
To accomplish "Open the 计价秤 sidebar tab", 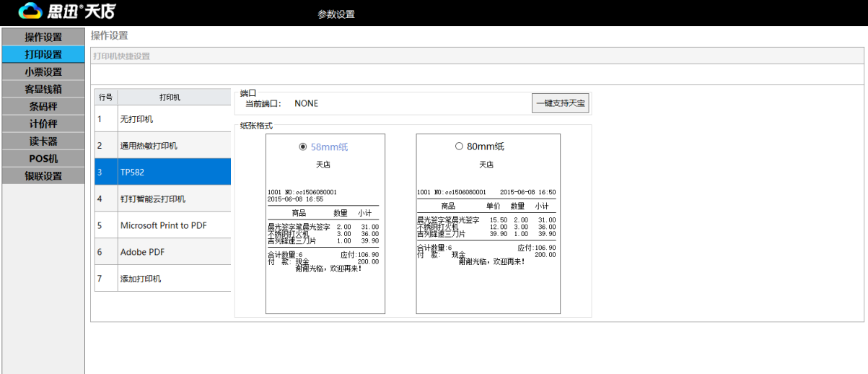I will (43, 123).
